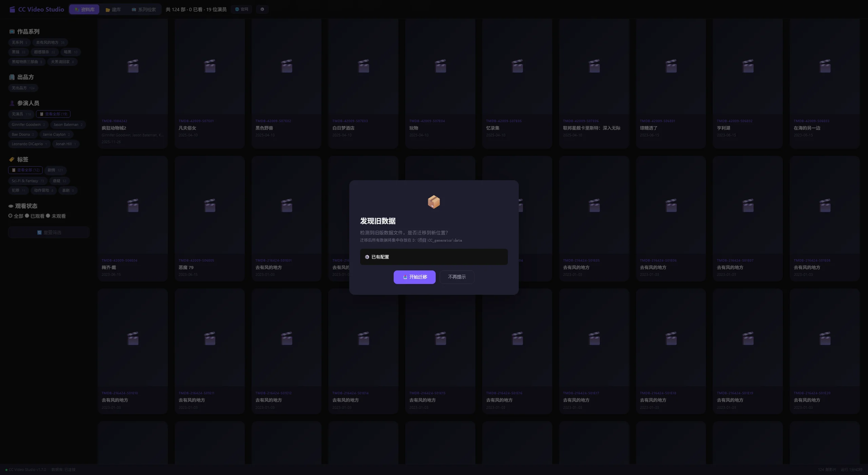Open the 疯狂动物城2 movie card poster
Screen dimensions: 868x475
pos(133,67)
